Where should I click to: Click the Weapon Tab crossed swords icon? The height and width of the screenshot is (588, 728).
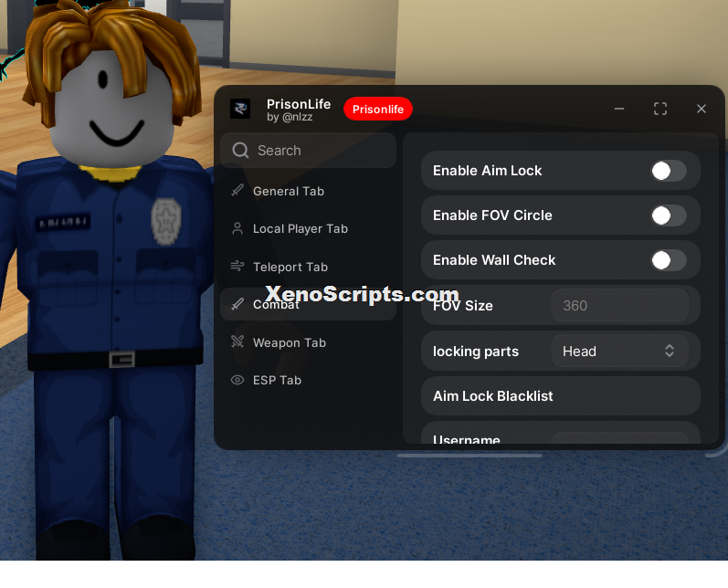pyautogui.click(x=237, y=341)
